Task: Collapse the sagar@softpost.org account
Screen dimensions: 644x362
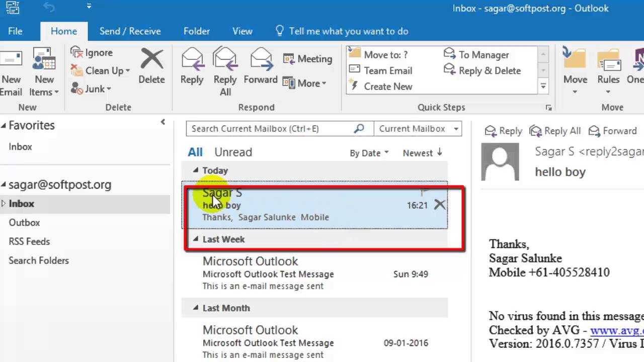Action: tap(4, 185)
